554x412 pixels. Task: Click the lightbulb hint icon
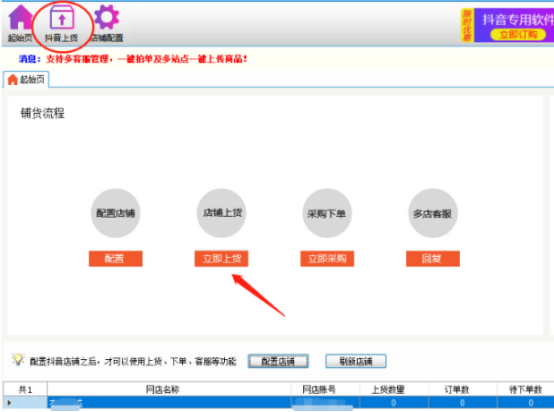click(x=18, y=360)
